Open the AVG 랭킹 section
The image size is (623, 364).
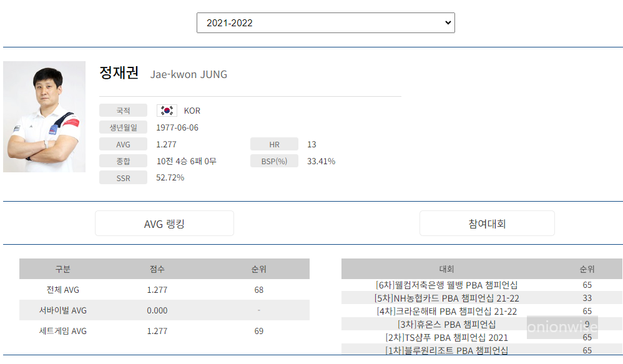coord(164,223)
